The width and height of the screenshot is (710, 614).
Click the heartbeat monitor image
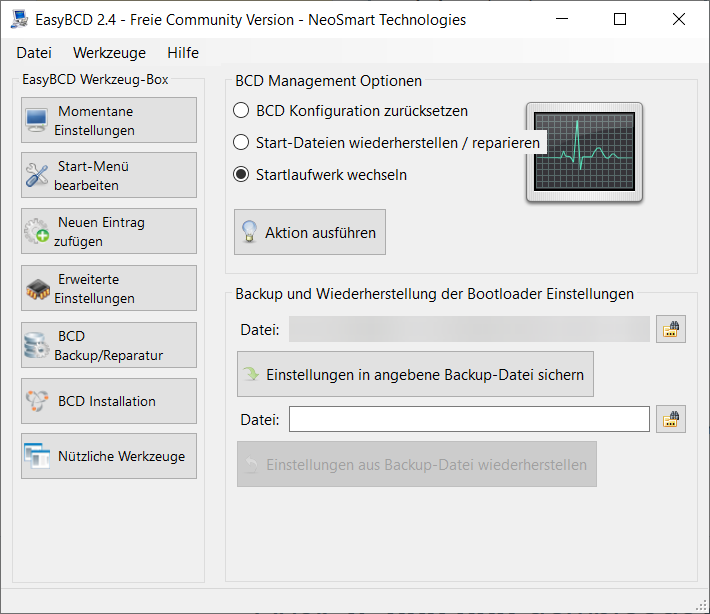click(x=584, y=152)
